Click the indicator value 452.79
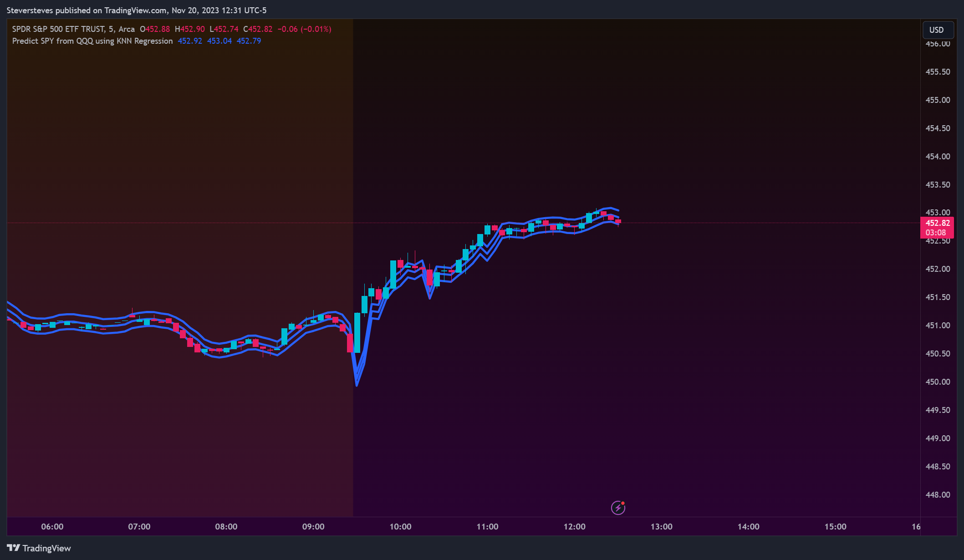The image size is (964, 560). (x=249, y=41)
